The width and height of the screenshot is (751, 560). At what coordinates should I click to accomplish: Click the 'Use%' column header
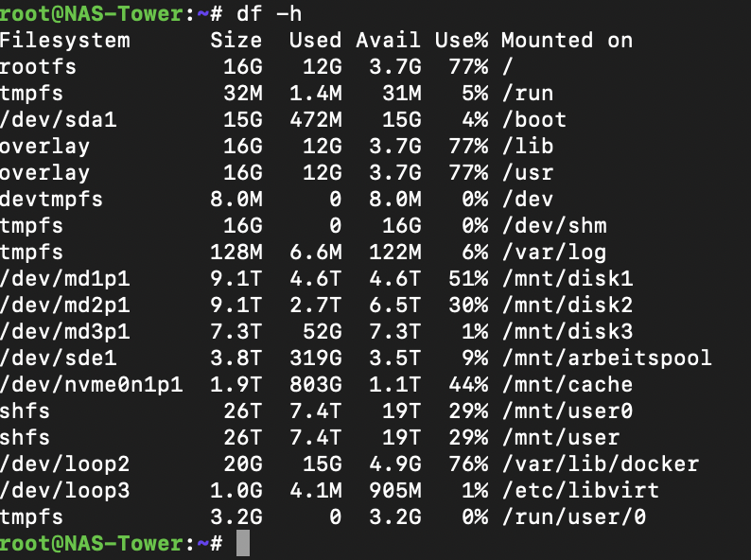(x=462, y=41)
